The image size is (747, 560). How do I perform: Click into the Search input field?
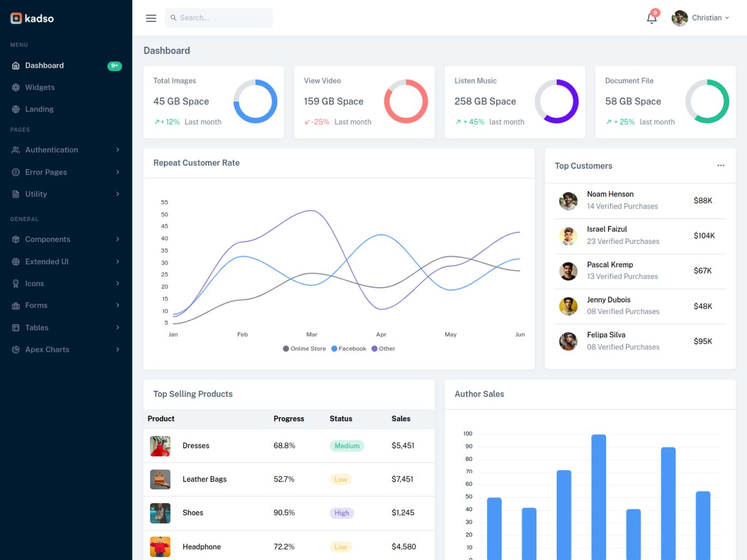coord(219,18)
